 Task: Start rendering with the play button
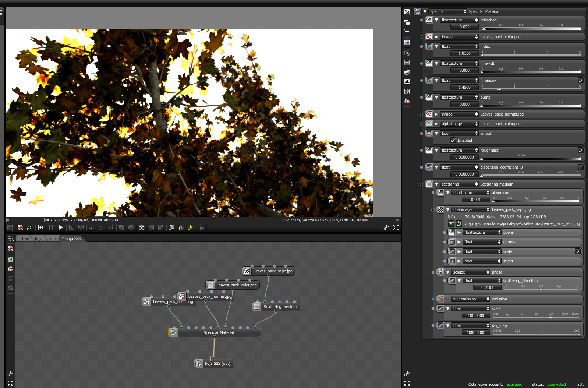point(61,227)
